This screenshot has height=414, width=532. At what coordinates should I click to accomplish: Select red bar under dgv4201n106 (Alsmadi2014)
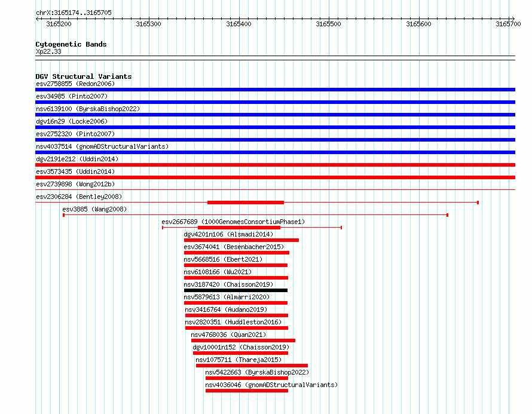[241, 240]
